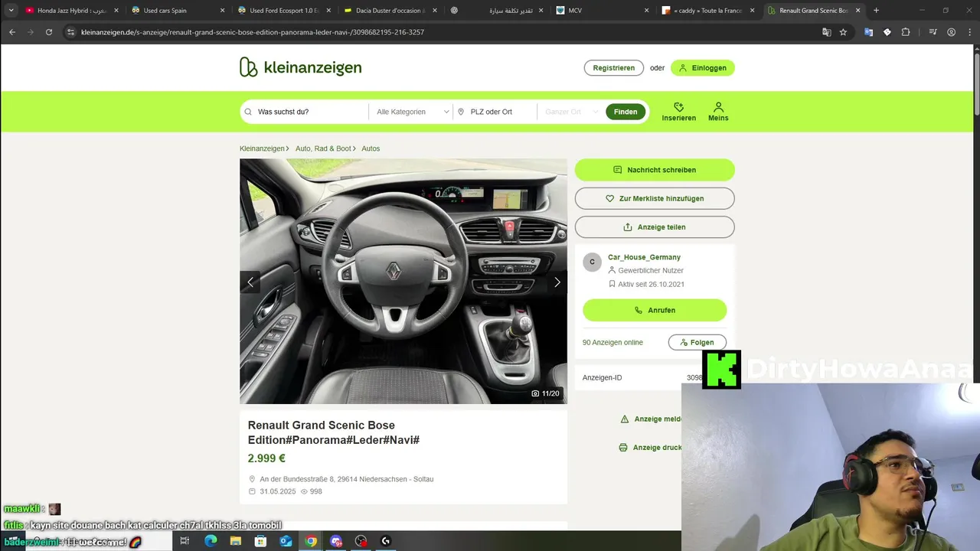980x551 pixels.
Task: Click the warning triangle icon for Anzeige melden
Action: (x=624, y=419)
